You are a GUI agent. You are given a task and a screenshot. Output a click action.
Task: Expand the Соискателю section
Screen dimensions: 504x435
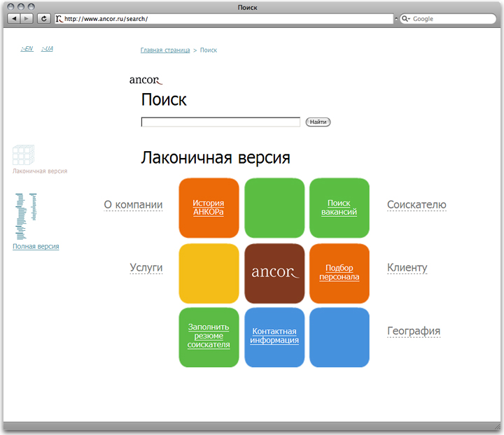[416, 205]
